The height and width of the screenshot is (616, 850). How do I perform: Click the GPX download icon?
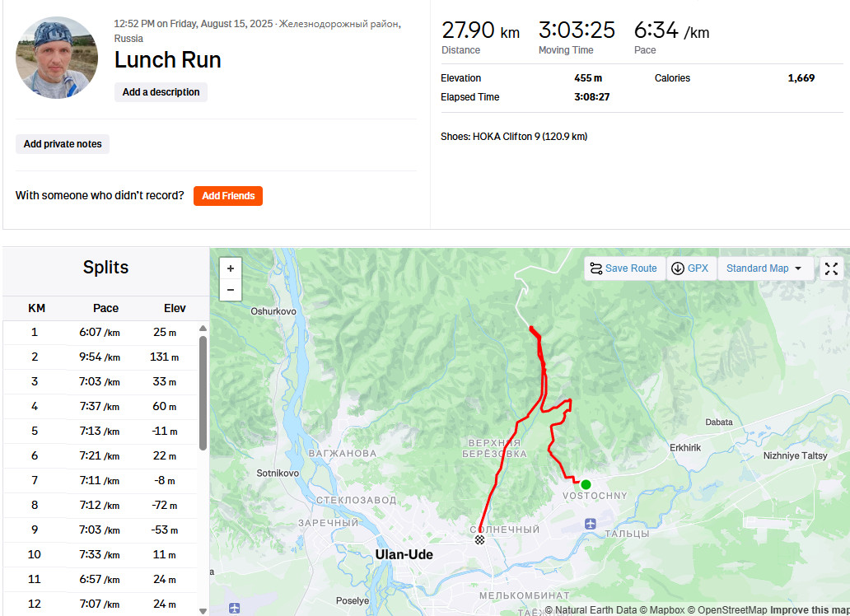678,268
